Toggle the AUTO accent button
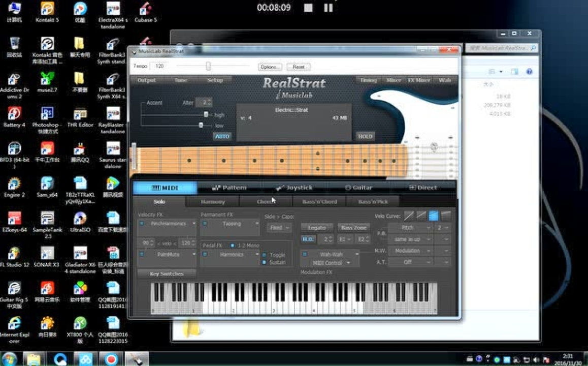This screenshot has height=366, width=588. tap(222, 136)
